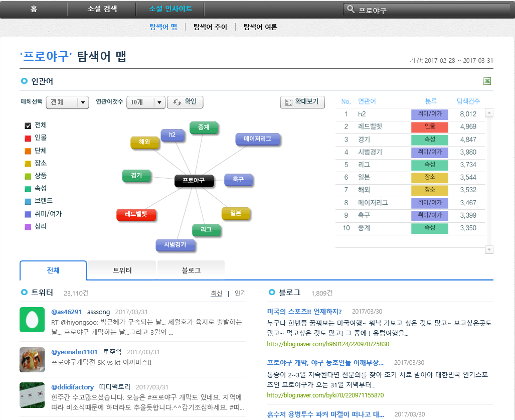Image resolution: width=515 pixels, height=420 pixels.
Task: Click the 레드벨벳 node in map
Action: point(136,214)
